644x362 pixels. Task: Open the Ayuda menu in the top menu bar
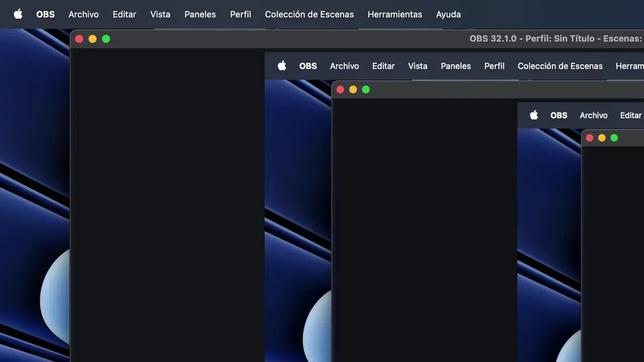448,15
